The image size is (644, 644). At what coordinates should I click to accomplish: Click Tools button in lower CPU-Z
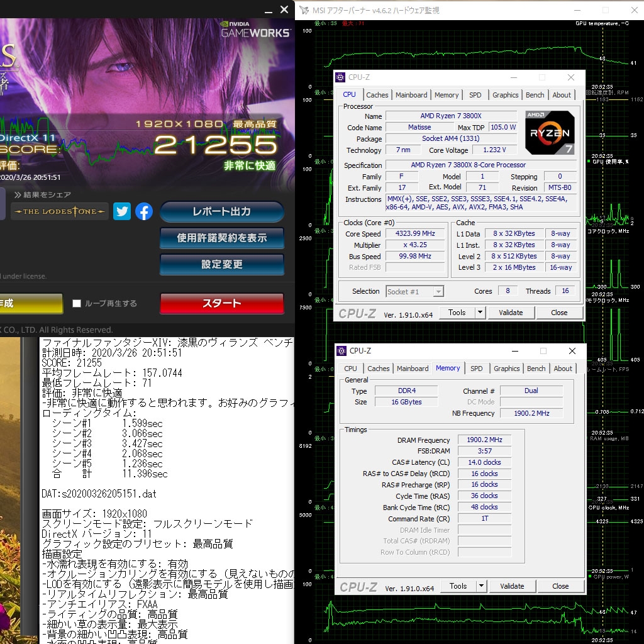[458, 586]
